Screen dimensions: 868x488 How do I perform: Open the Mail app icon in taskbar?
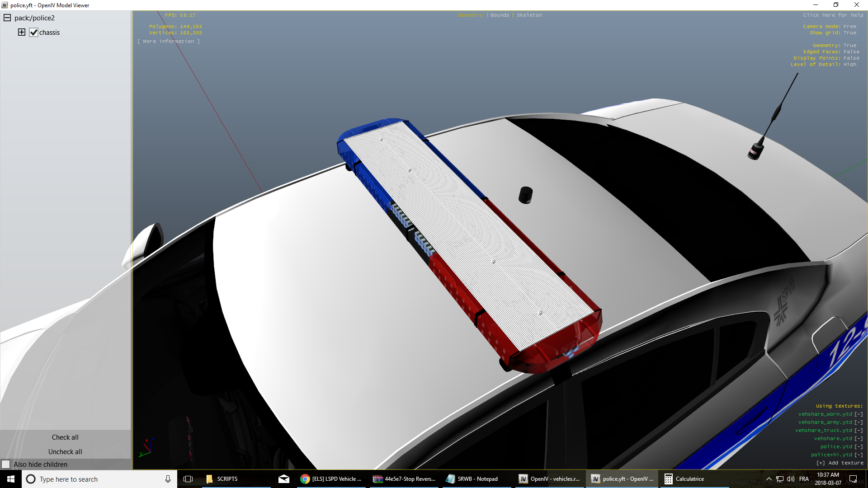(x=284, y=479)
